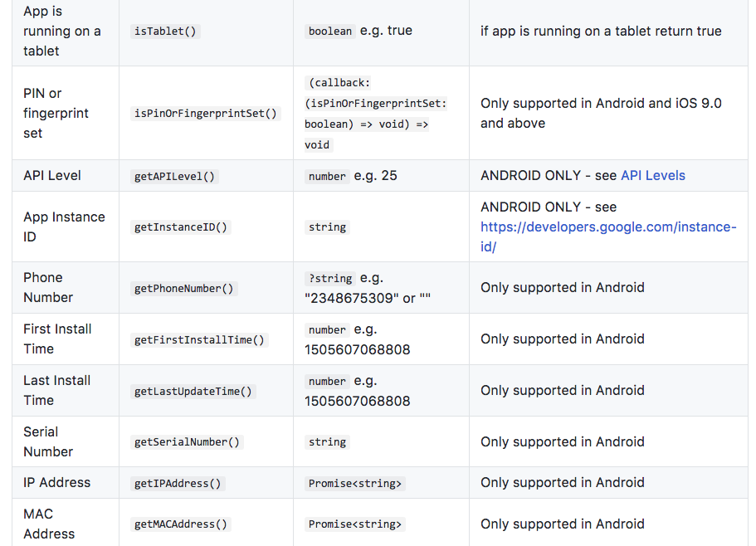
Task: Select the getLastUpdateTime() method code
Action: [193, 392]
